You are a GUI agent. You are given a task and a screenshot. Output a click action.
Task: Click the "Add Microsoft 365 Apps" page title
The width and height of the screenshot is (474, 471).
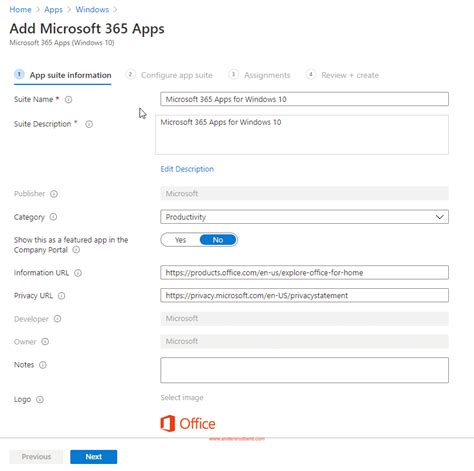click(87, 29)
